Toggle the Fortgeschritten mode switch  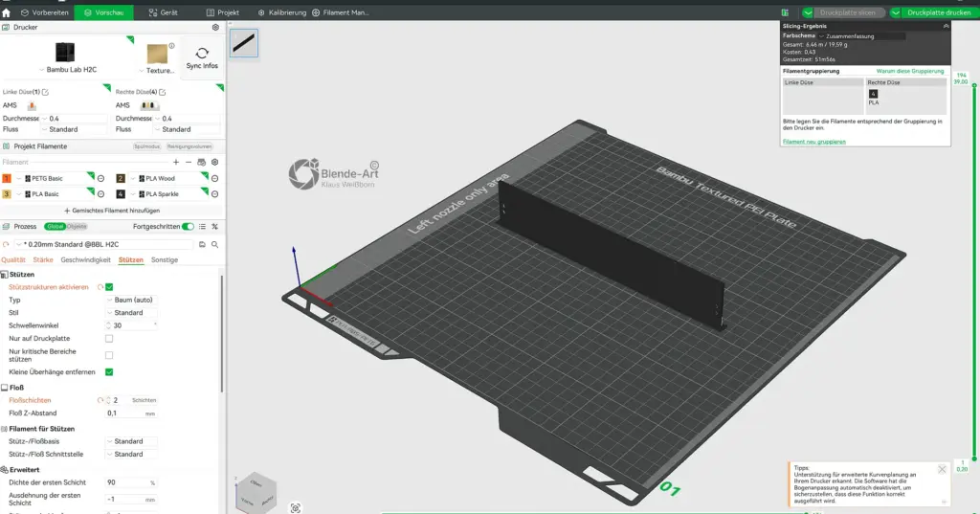(x=188, y=226)
